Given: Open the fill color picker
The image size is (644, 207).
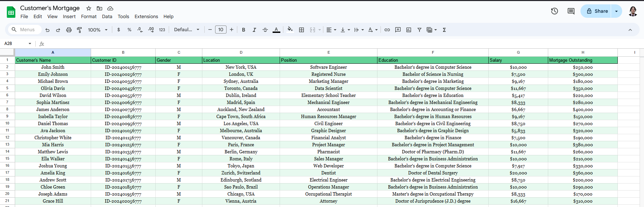Looking at the screenshot, I should click(290, 30).
